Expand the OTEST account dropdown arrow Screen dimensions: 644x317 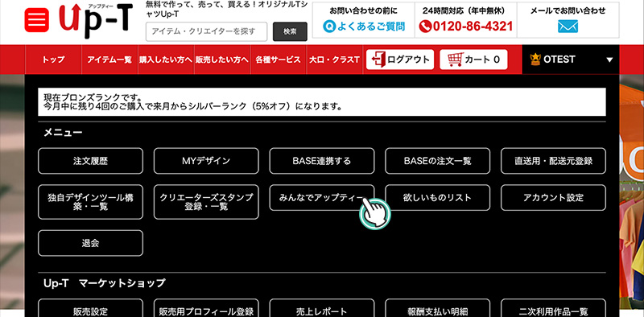[x=609, y=60]
